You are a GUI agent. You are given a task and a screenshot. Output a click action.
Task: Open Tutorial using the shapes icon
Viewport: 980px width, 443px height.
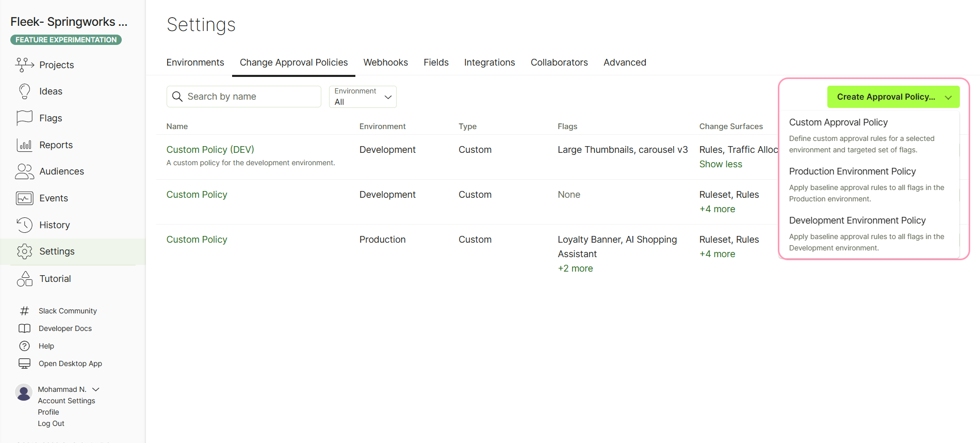coord(25,279)
